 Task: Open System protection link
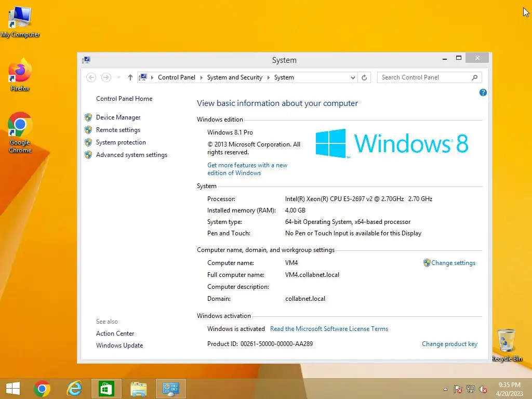pyautogui.click(x=121, y=142)
